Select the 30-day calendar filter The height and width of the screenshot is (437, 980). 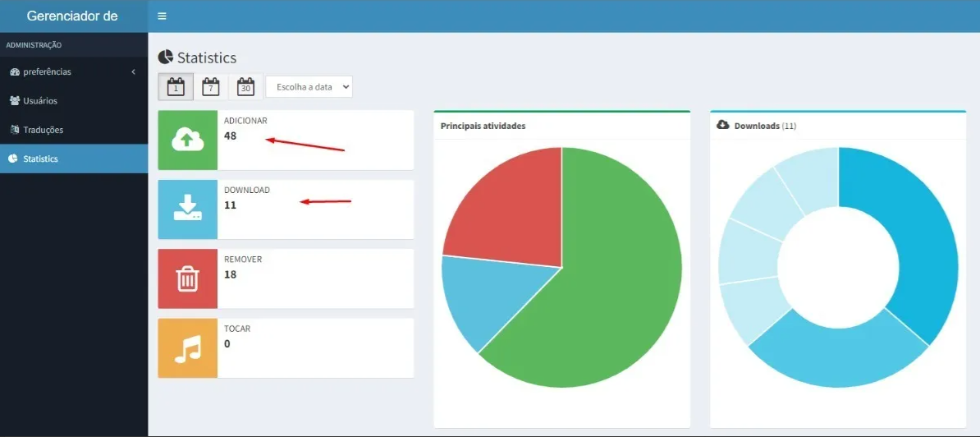[245, 86]
